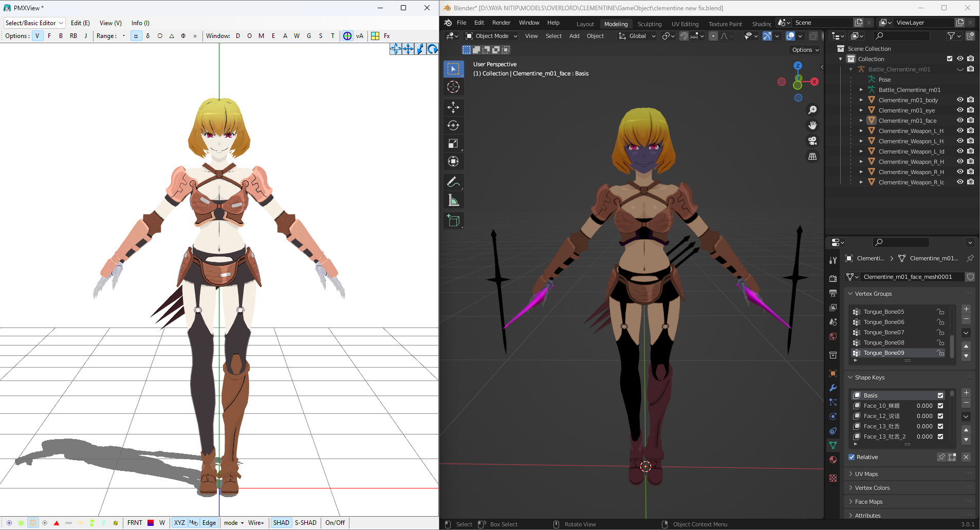The height and width of the screenshot is (530, 980).
Task: Toggle visibility of Clementine_m01_body
Action: (960, 100)
